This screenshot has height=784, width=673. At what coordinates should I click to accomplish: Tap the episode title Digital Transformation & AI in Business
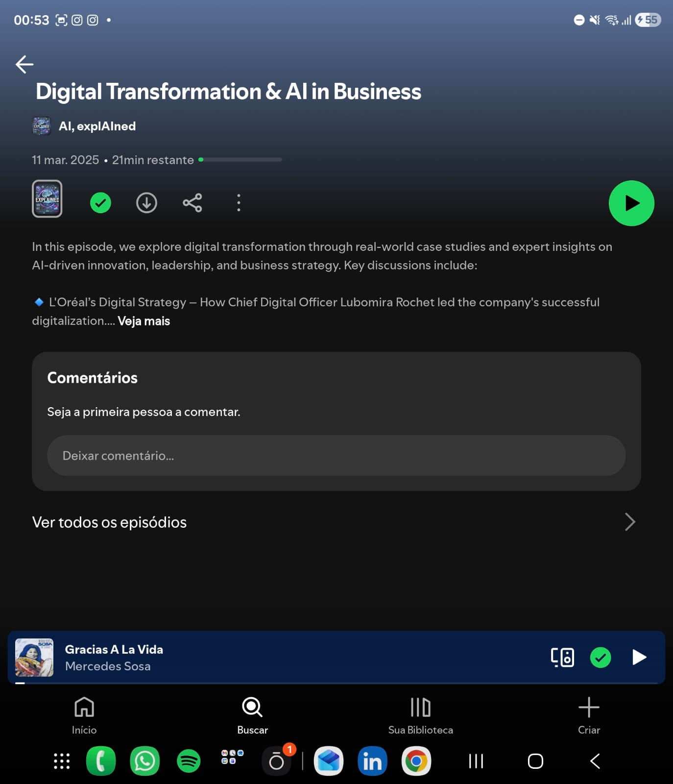coord(229,92)
